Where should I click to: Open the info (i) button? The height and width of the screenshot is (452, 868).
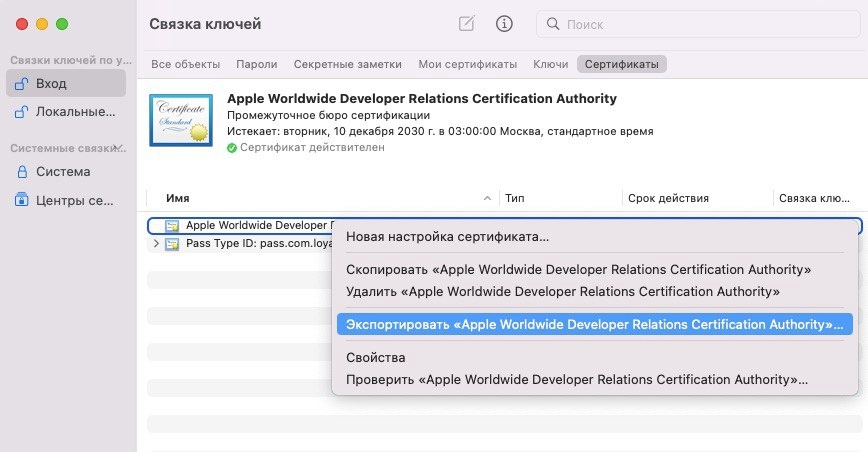click(504, 24)
